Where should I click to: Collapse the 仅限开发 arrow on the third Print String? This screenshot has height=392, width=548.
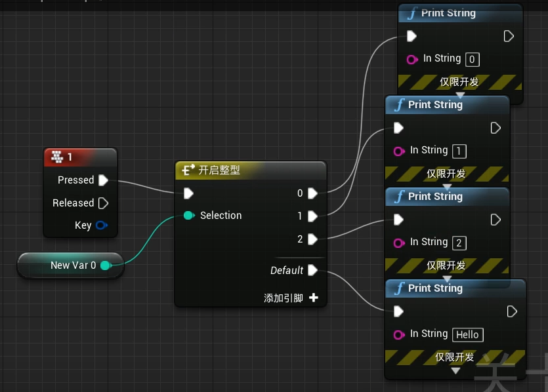(x=447, y=277)
